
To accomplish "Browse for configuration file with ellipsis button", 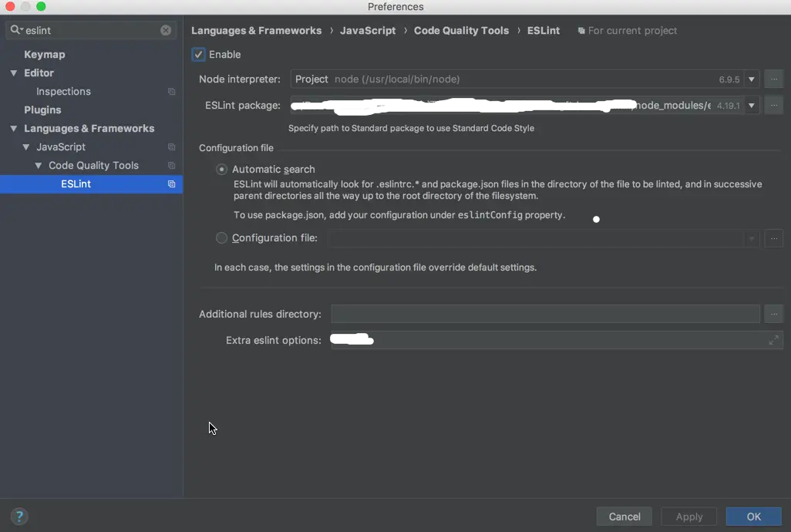I will (774, 238).
